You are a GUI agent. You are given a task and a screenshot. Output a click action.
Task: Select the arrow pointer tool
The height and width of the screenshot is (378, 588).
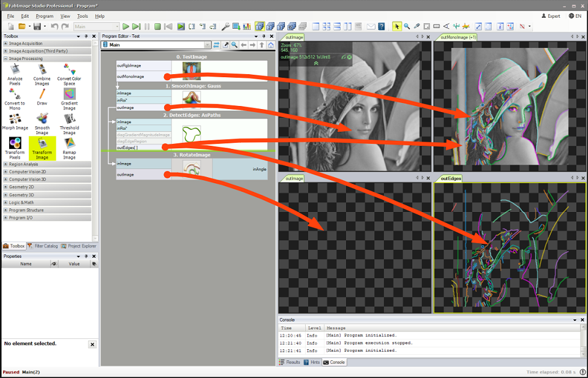pyautogui.click(x=397, y=26)
